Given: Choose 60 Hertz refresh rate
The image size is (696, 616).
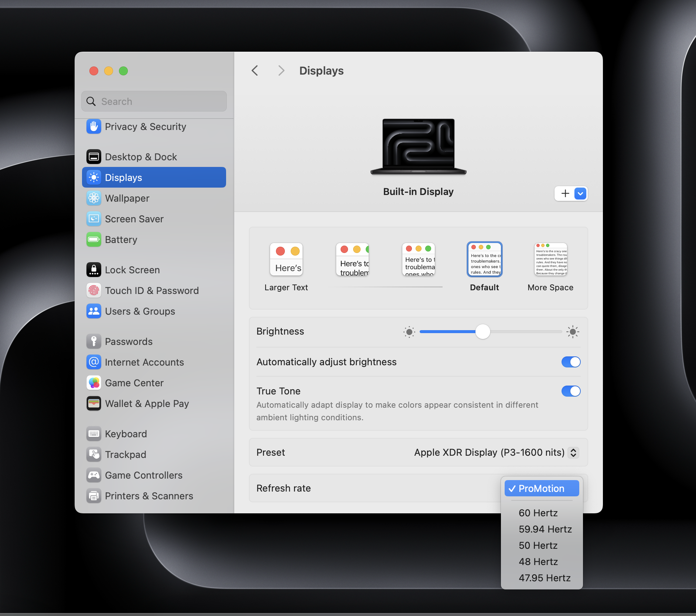Looking at the screenshot, I should (538, 513).
